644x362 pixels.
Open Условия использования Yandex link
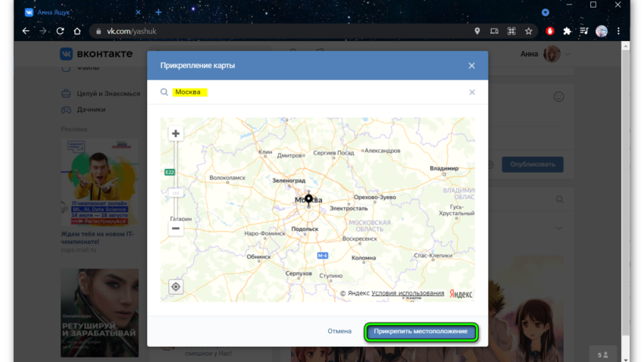click(x=408, y=293)
